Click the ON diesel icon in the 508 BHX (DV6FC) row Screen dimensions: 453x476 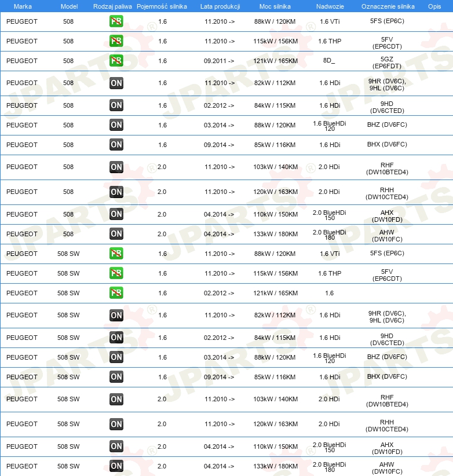(x=116, y=145)
